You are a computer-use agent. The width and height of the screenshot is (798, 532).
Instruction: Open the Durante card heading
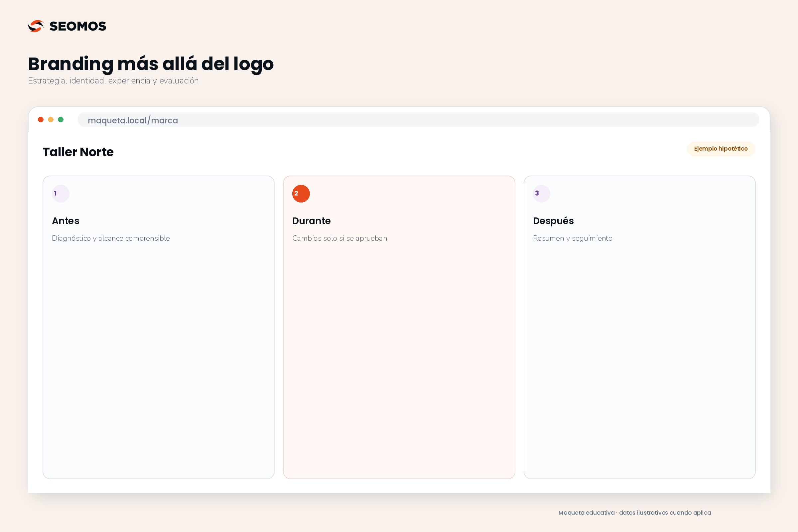tap(311, 221)
